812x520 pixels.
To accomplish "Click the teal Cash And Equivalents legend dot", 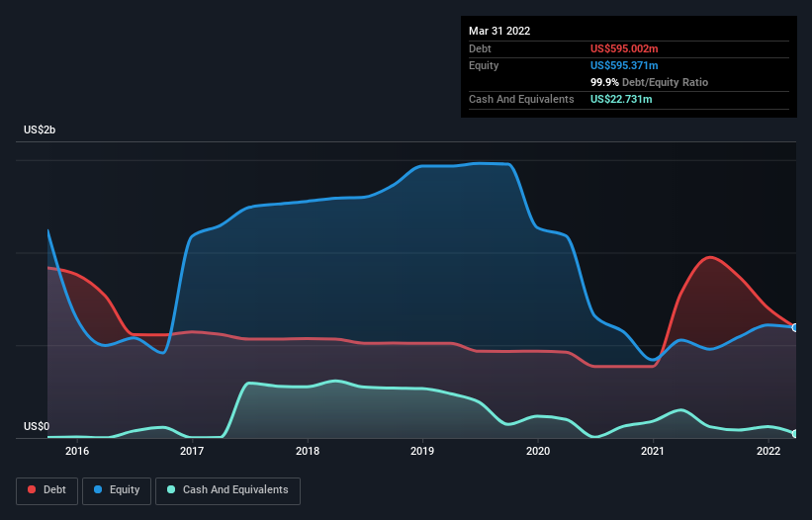I will [x=171, y=489].
